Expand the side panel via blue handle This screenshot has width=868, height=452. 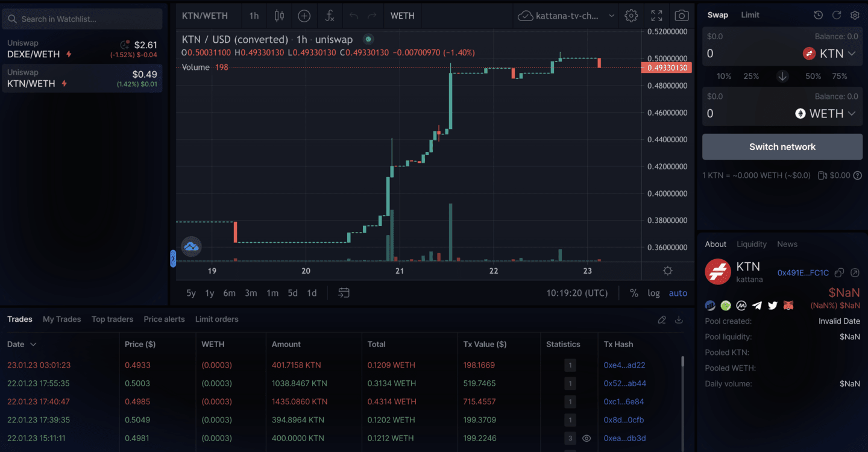173,259
